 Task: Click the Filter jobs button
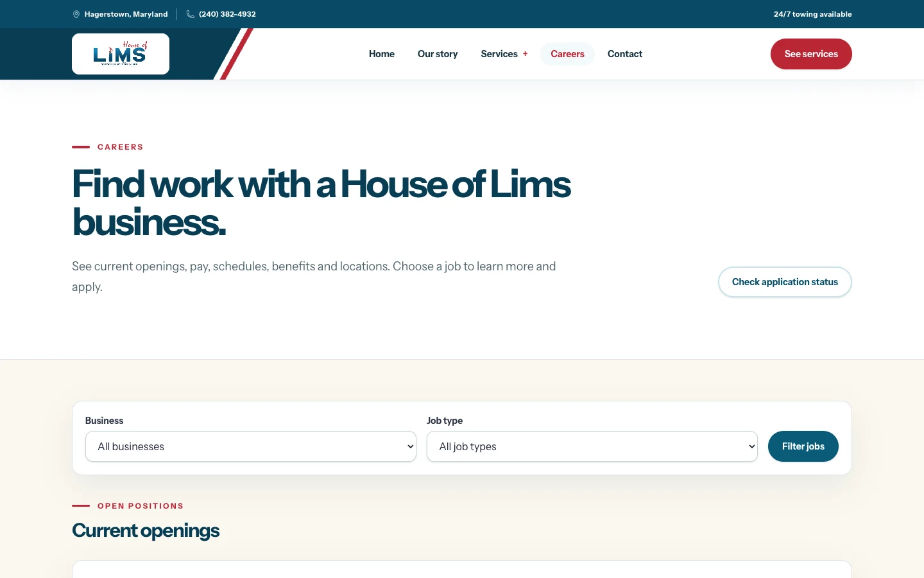[x=803, y=446]
